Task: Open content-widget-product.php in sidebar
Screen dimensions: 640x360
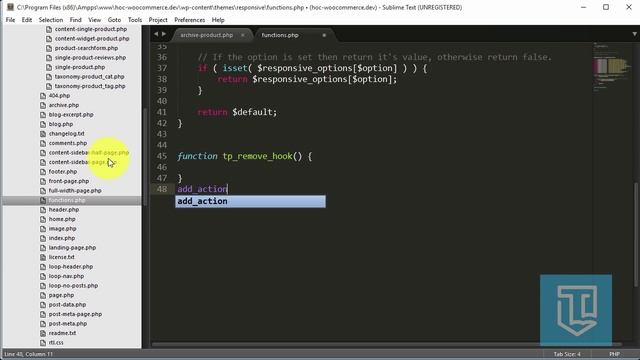Action: tap(92, 38)
